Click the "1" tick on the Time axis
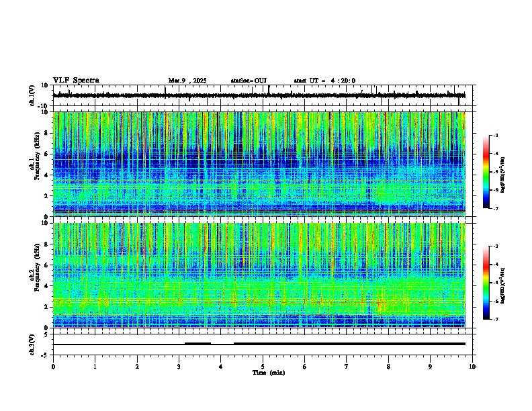The width and height of the screenshot is (532, 411). pyautogui.click(x=95, y=367)
